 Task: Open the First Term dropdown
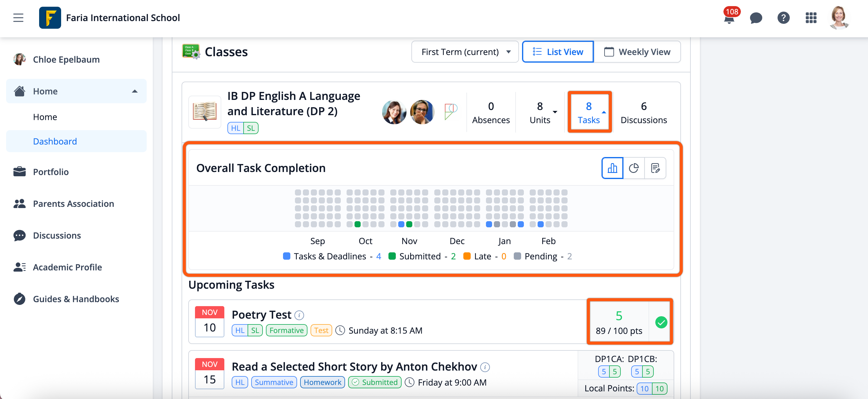click(465, 52)
